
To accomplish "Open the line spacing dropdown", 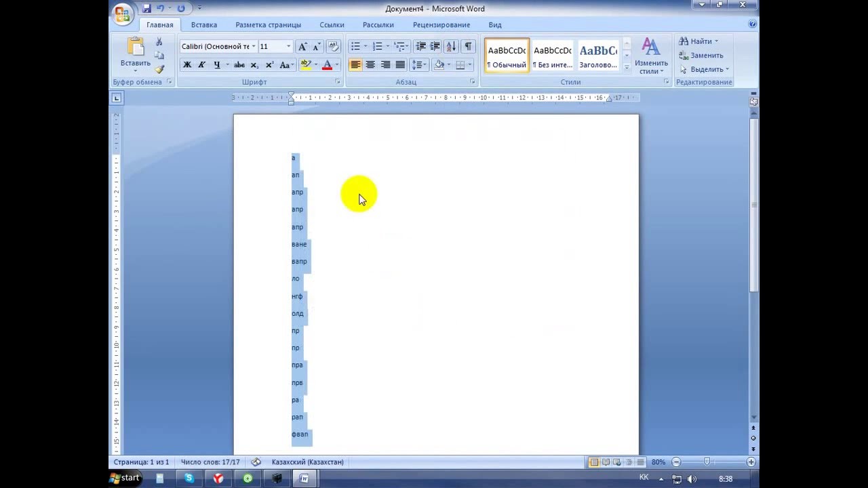I will click(419, 65).
